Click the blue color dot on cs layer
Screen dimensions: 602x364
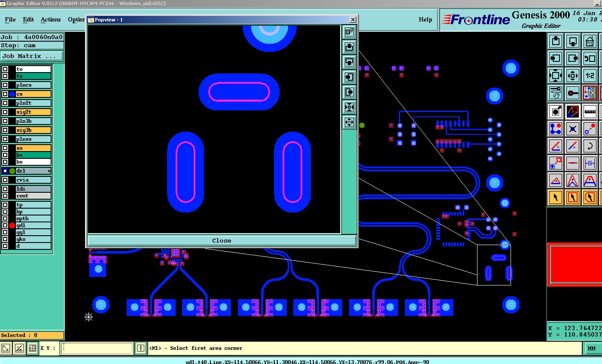pyautogui.click(x=12, y=94)
